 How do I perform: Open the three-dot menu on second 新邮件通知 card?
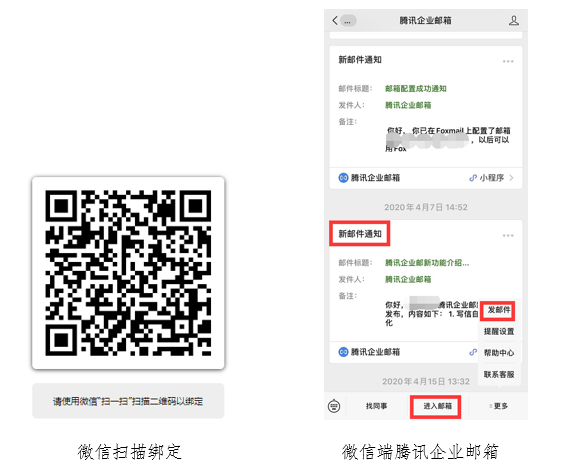pos(508,236)
